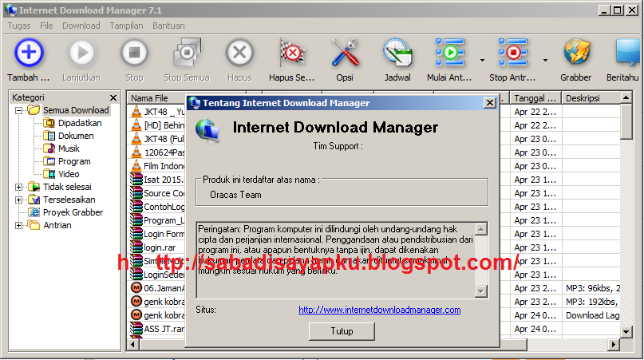The height and width of the screenshot is (360, 644).
Task: Close the Tentang dialog with X
Action: (489, 103)
